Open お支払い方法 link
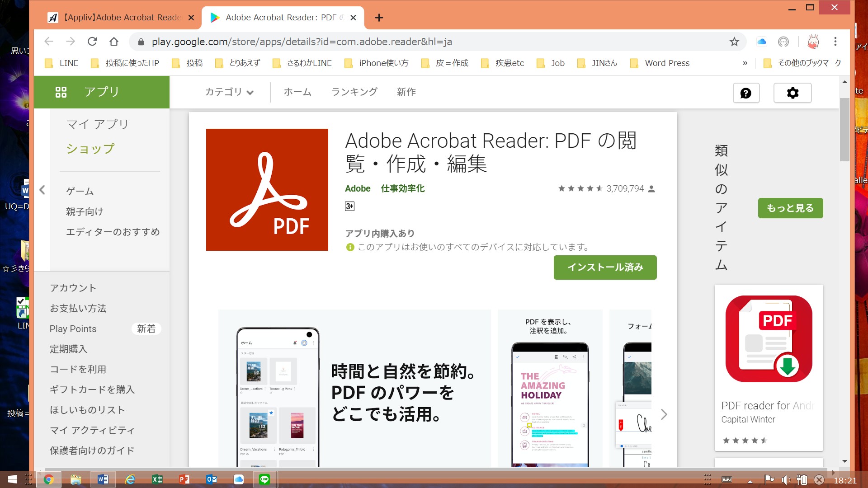The image size is (868, 488). [78, 309]
